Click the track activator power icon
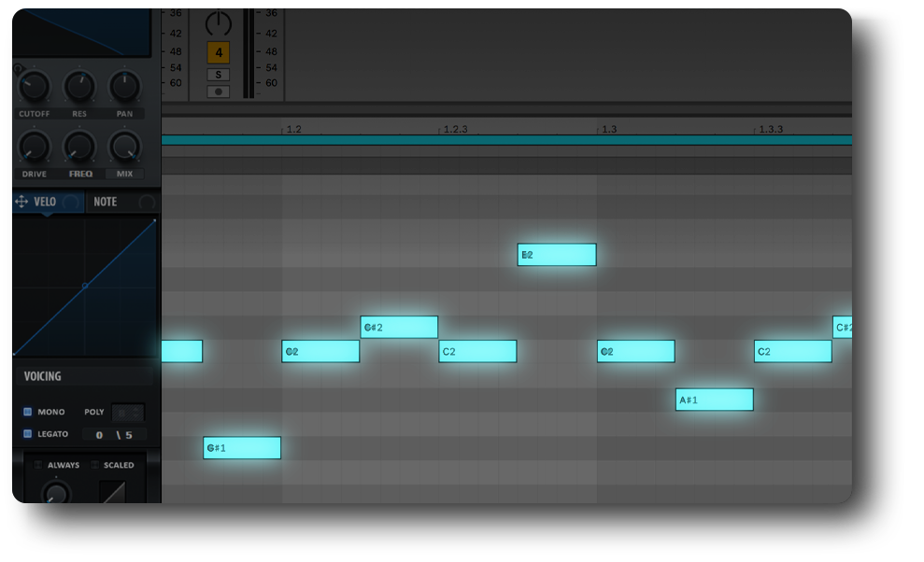Viewport: 924px width, 562px height. click(x=218, y=24)
